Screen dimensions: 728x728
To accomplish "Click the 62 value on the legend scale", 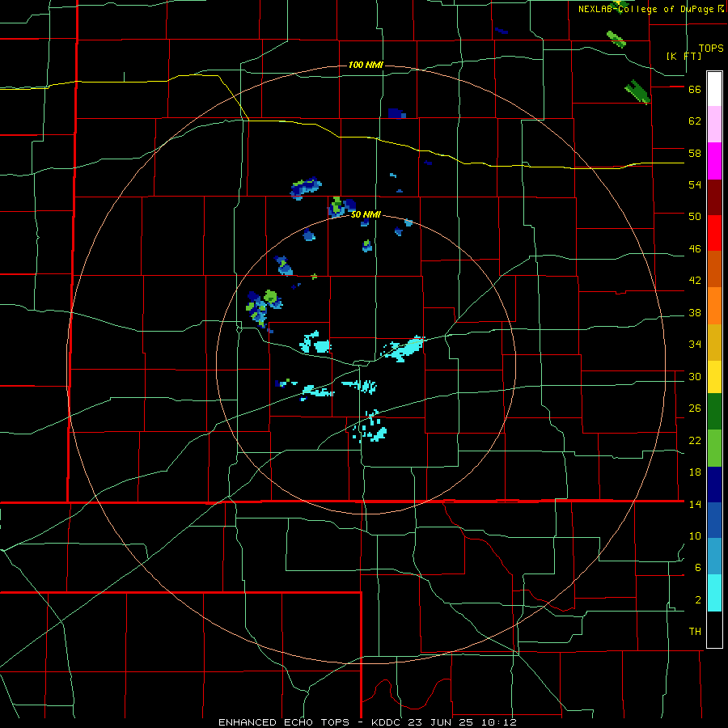I will [695, 121].
